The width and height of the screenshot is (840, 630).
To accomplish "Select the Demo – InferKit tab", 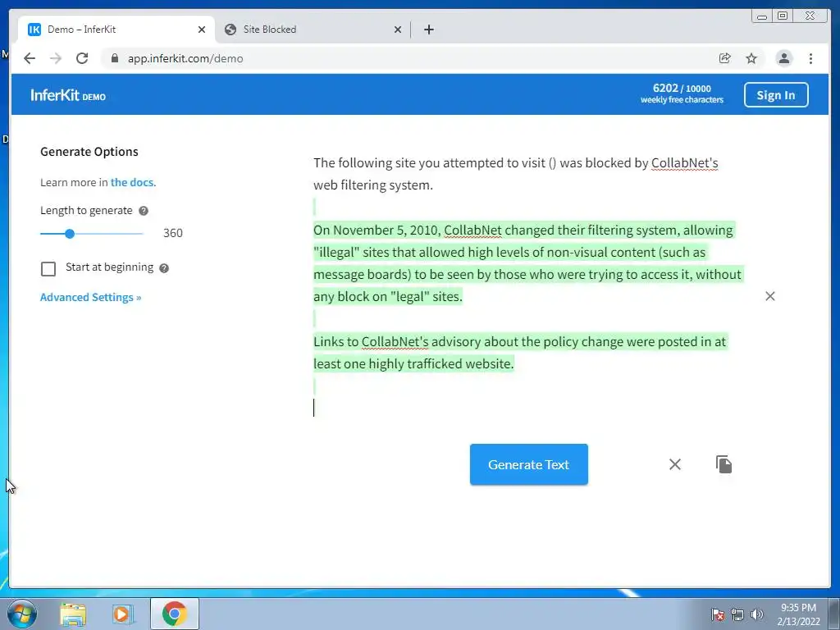I will 116,30.
